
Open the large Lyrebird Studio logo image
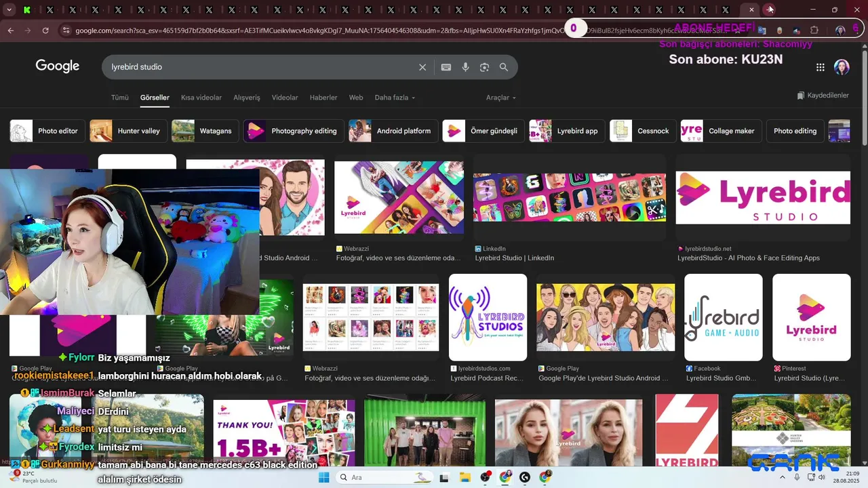[763, 197]
